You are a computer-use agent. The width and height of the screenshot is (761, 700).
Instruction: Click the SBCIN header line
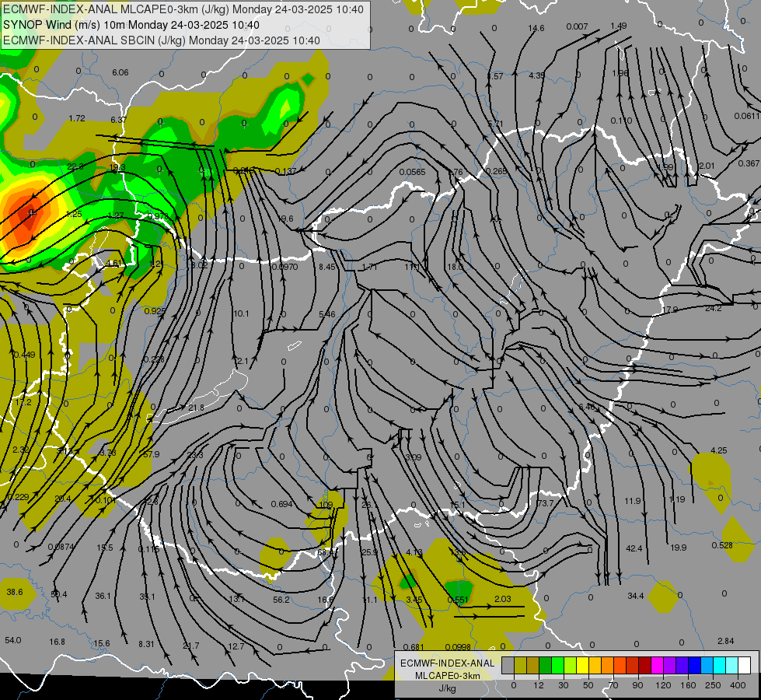(x=161, y=40)
